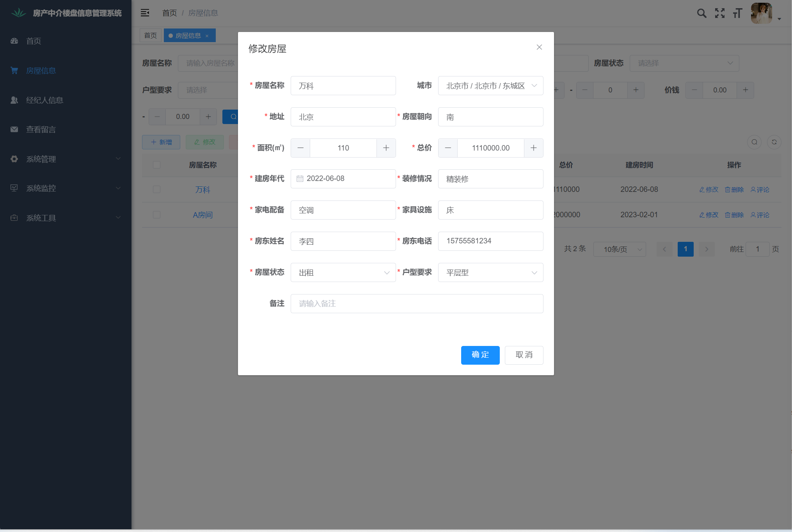Screen dimensions: 792x532
Task: Tick the checkbox for A房间 row
Action: click(156, 215)
